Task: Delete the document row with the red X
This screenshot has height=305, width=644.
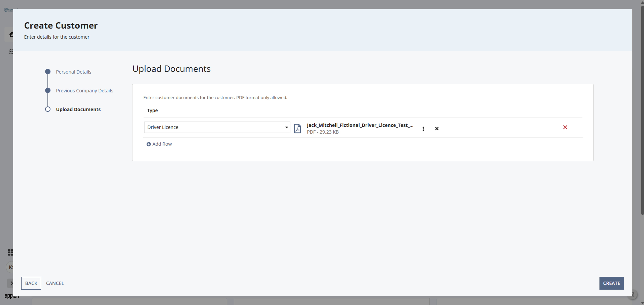Action: (x=565, y=127)
